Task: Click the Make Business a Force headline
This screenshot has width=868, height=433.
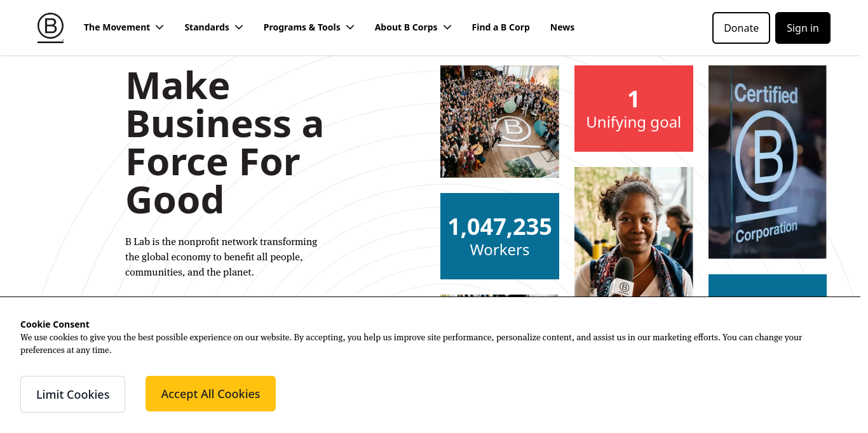Action: (x=224, y=142)
